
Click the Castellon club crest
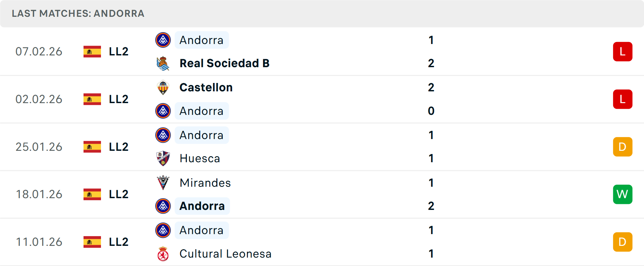pyautogui.click(x=163, y=88)
